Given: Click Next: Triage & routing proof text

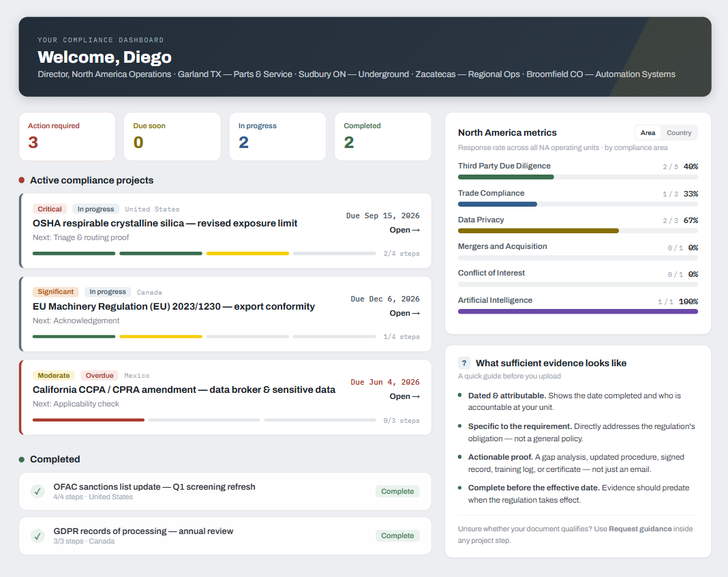Looking at the screenshot, I should point(81,237).
